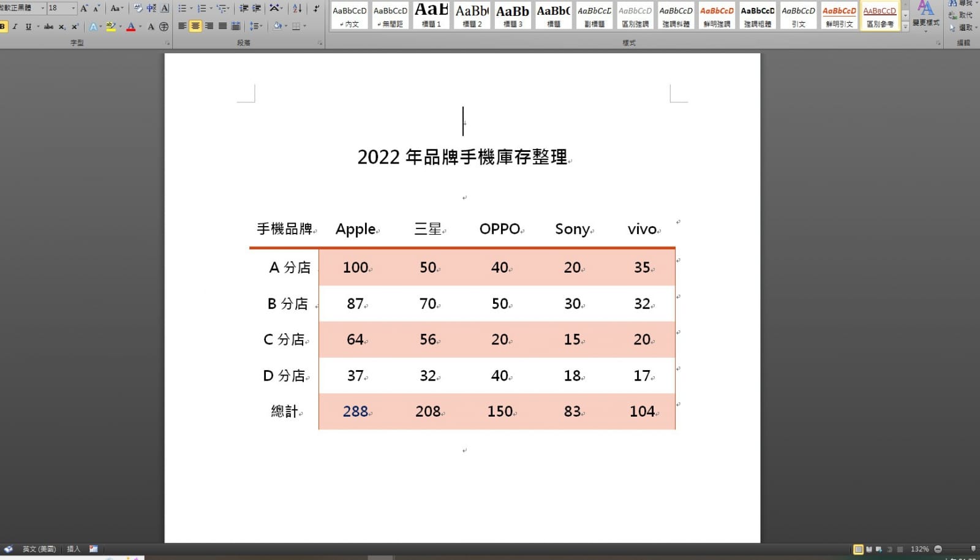Apply the 鮮明強調 style
The width and height of the screenshot is (980, 560).
717,16
